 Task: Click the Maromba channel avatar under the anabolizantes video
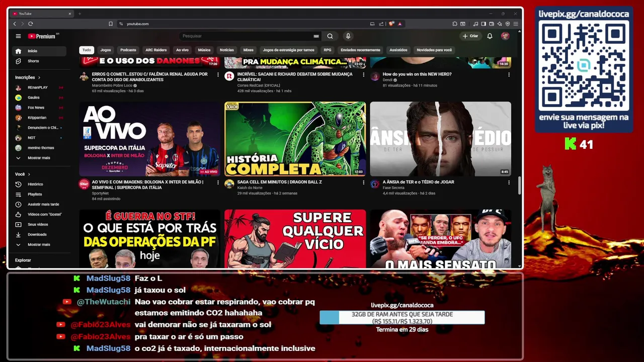84,76
